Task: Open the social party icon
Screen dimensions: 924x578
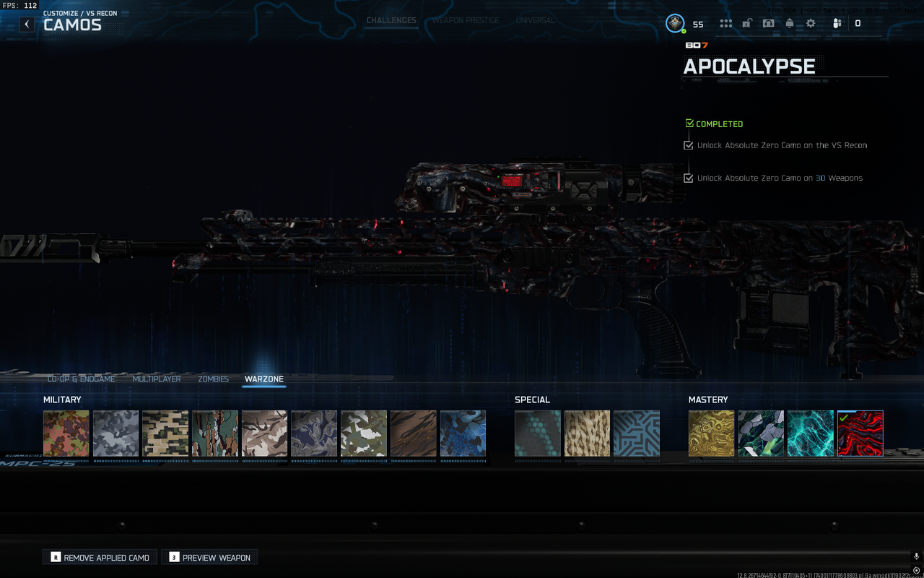Action: [x=837, y=23]
